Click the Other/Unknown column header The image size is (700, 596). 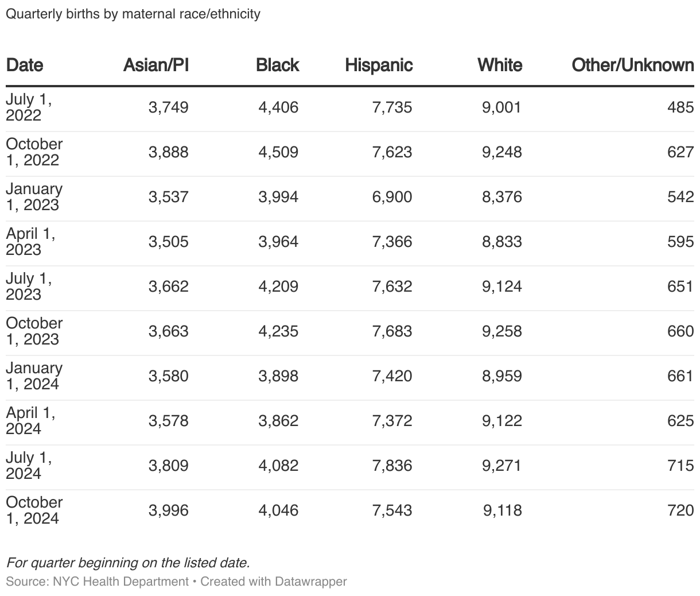pyautogui.click(x=632, y=65)
